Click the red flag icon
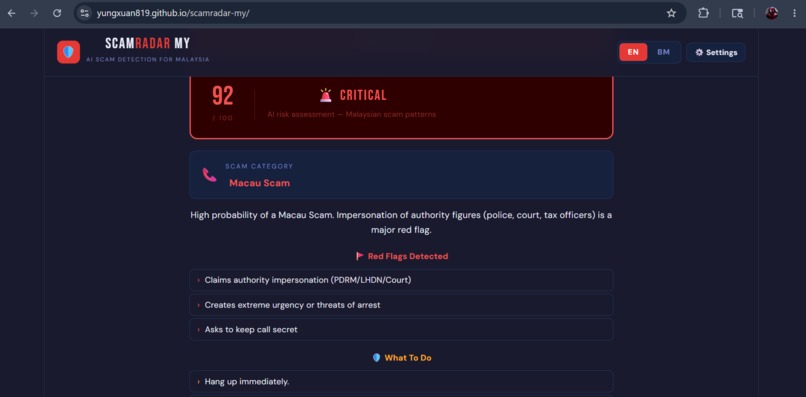806x397 pixels. coord(359,256)
